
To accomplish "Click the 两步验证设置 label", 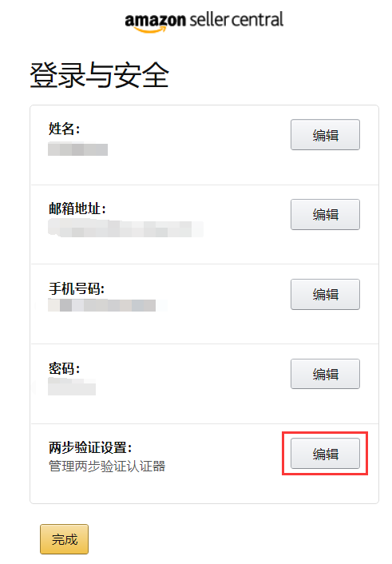I will click(90, 448).
